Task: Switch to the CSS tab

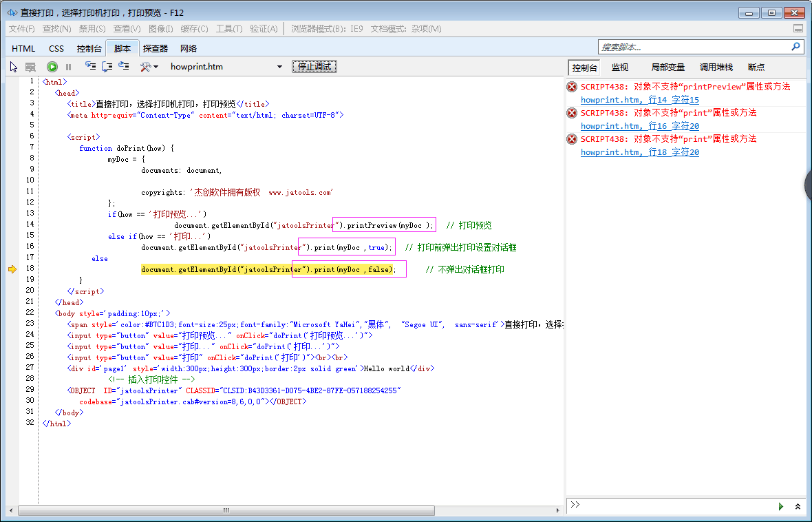Action: coord(56,49)
